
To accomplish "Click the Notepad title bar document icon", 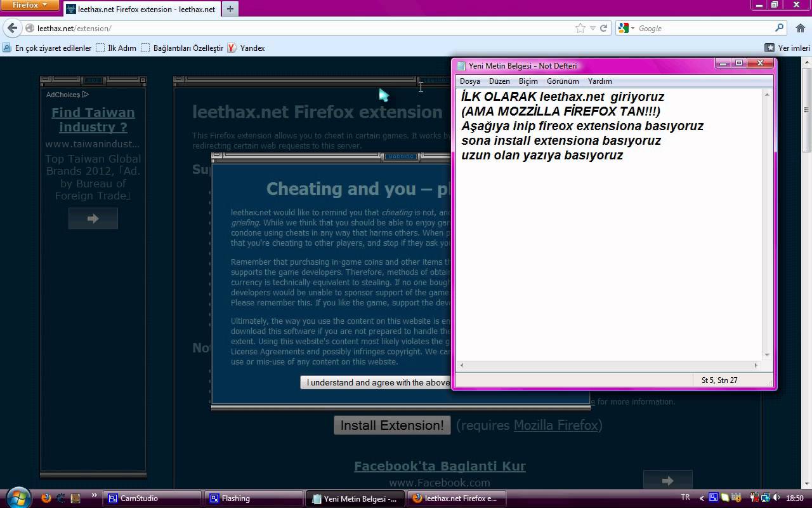I will coord(461,65).
